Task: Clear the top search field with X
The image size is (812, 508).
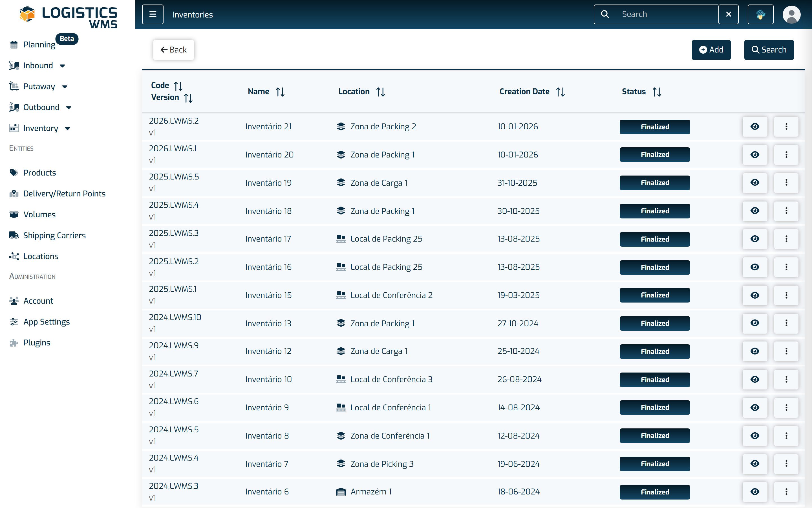Action: coord(729,14)
